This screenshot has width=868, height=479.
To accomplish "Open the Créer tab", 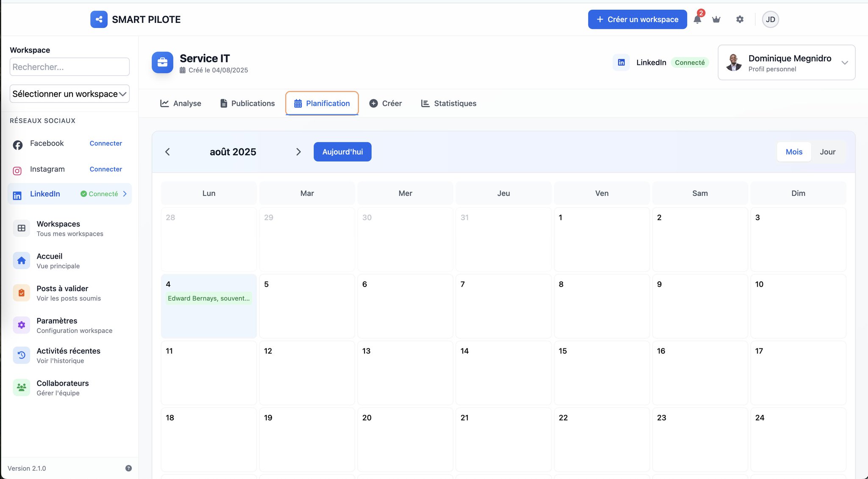I will coord(385,103).
